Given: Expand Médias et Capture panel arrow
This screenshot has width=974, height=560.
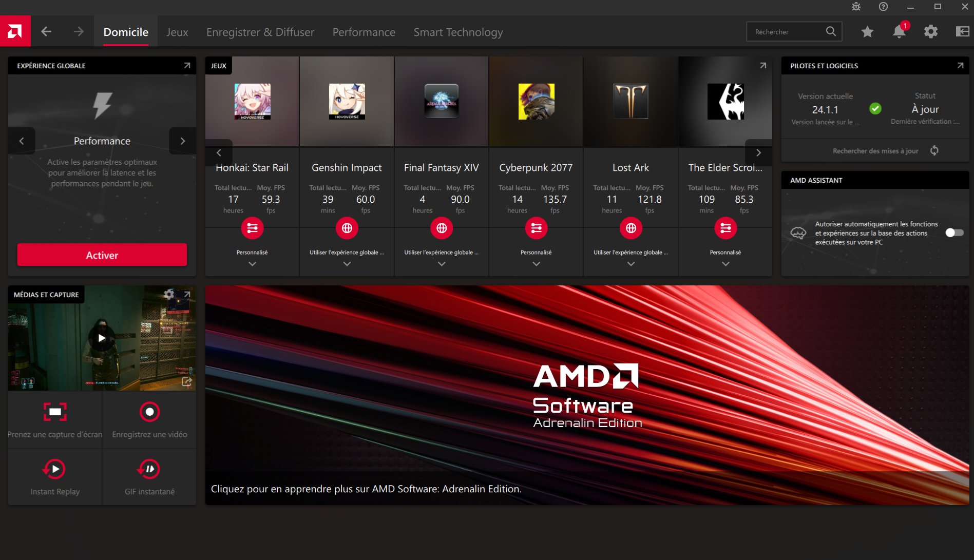Looking at the screenshot, I should click(x=187, y=294).
